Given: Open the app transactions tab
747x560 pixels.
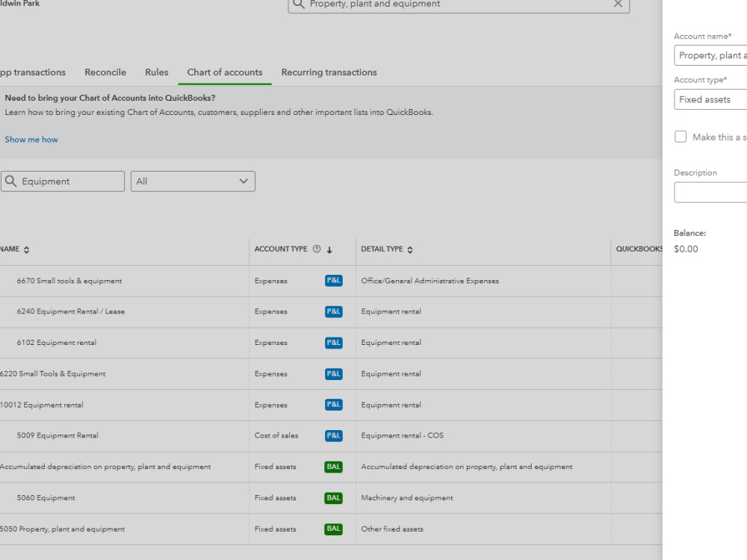Looking at the screenshot, I should point(33,72).
